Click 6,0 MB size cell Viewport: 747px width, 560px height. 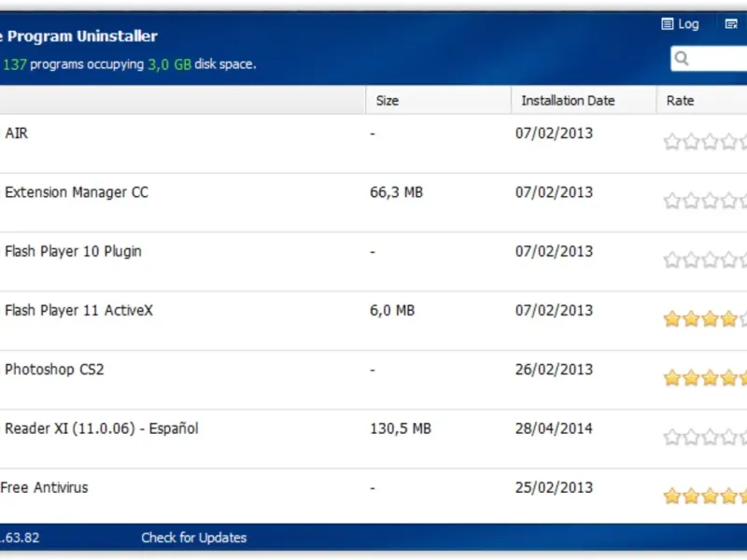point(392,311)
